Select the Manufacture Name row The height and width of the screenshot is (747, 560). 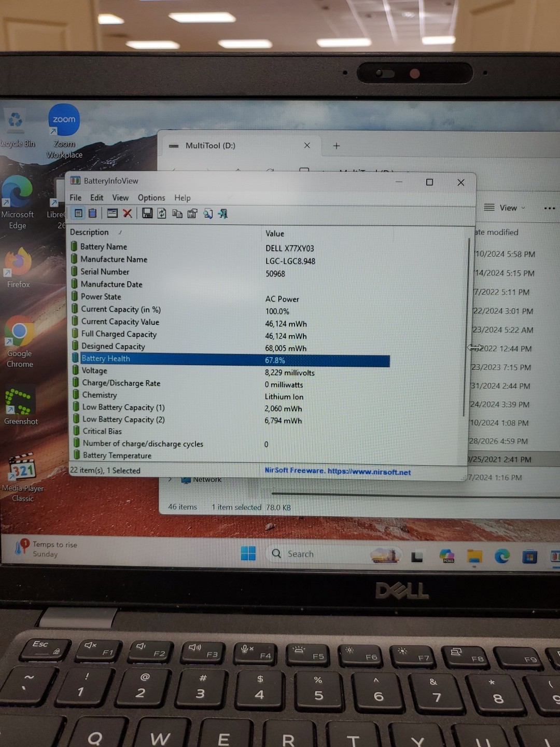(x=231, y=259)
